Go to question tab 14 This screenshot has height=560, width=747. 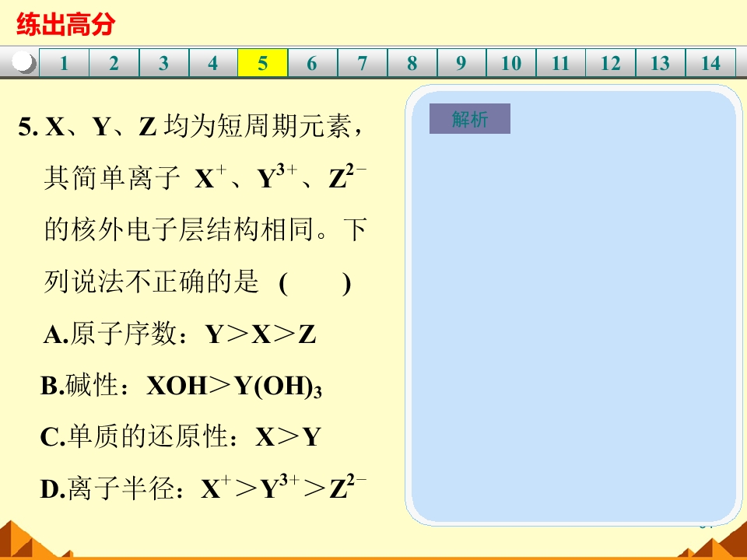(x=710, y=63)
